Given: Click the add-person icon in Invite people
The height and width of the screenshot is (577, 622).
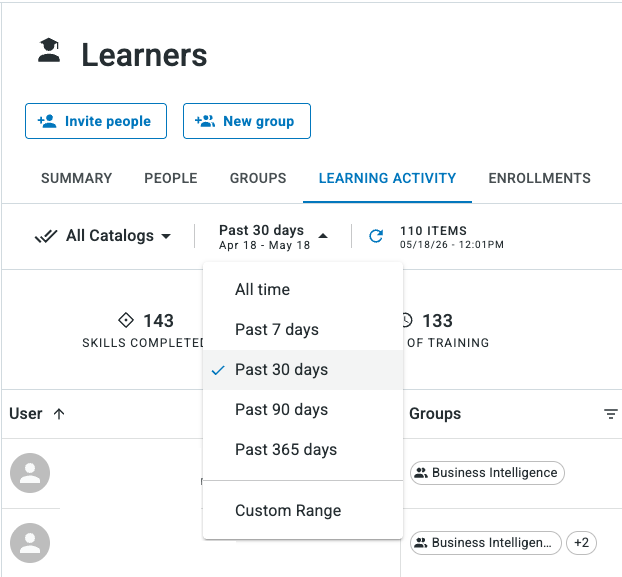Looking at the screenshot, I should (x=47, y=121).
